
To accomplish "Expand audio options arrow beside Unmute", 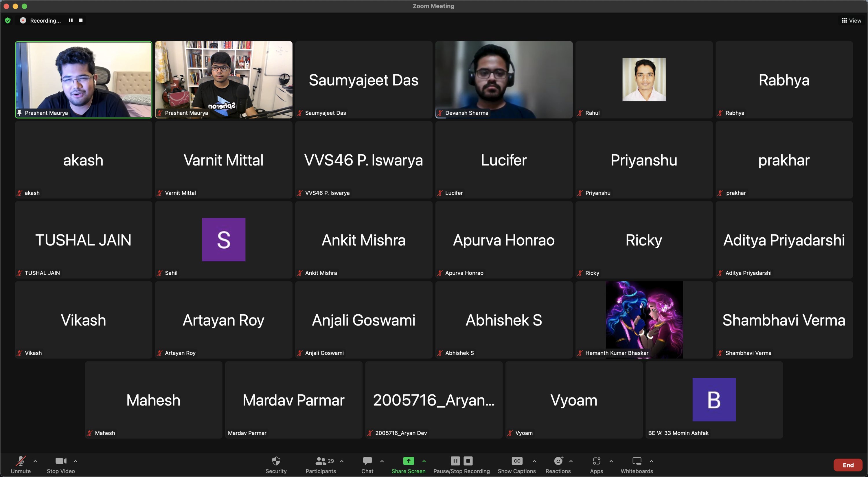I will click(35, 461).
